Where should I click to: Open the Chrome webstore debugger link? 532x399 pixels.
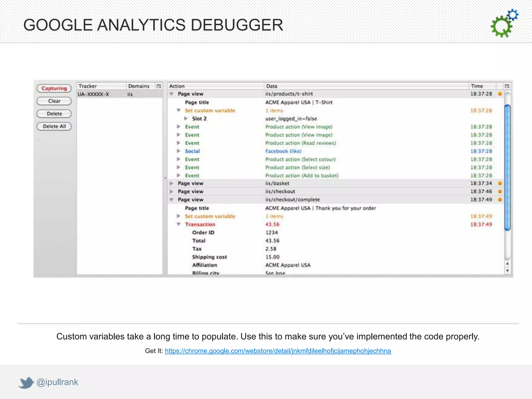278,351
